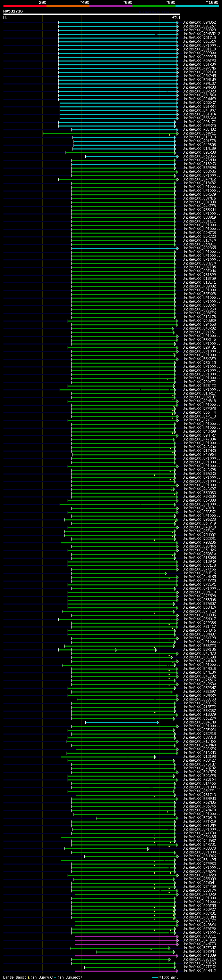Click label UniRef100_Q4DJZ7

[199, 921]
